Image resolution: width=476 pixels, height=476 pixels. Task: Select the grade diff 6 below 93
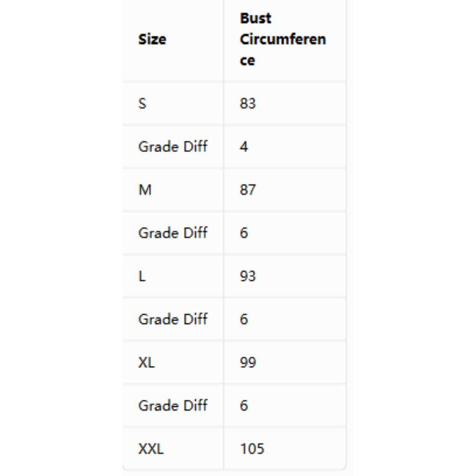click(244, 319)
